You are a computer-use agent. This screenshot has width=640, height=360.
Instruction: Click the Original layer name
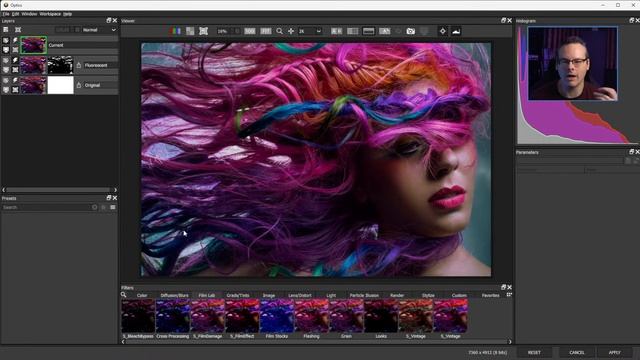[x=92, y=85]
